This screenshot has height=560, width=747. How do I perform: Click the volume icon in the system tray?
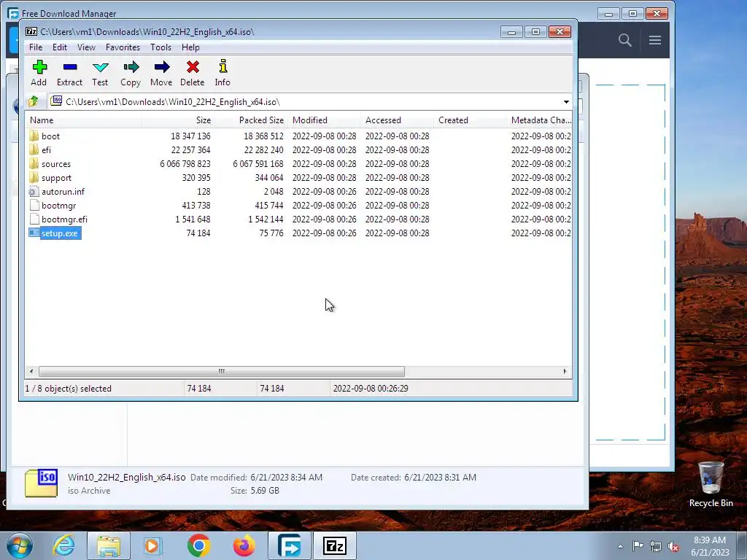pyautogui.click(x=673, y=546)
